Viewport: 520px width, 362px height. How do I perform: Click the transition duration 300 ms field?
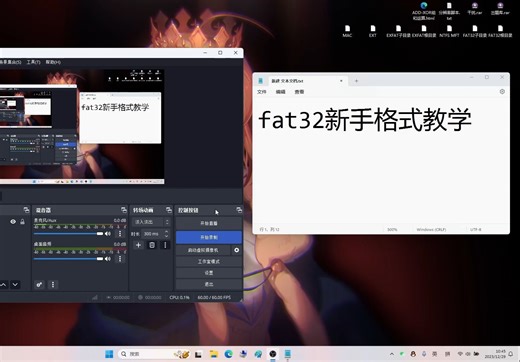152,234
